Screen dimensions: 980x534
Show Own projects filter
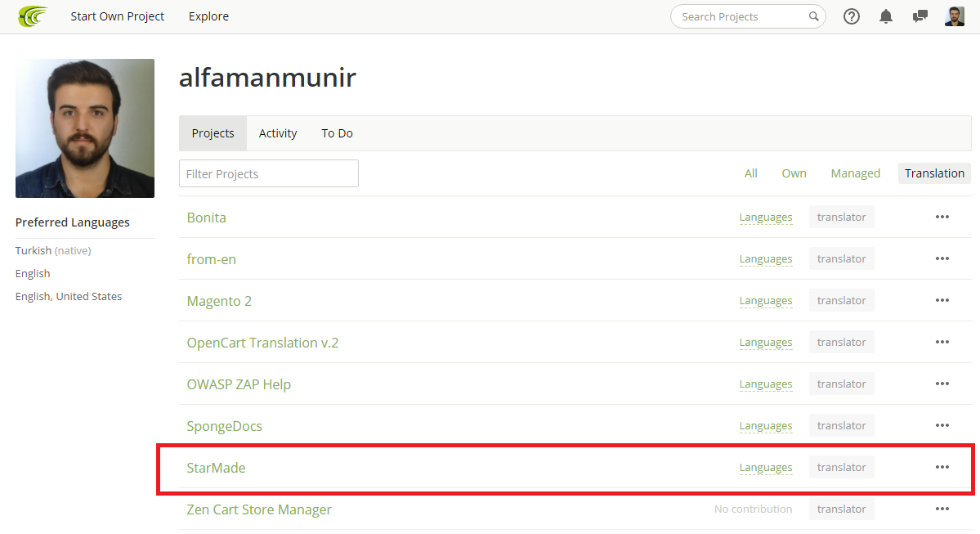coord(794,173)
